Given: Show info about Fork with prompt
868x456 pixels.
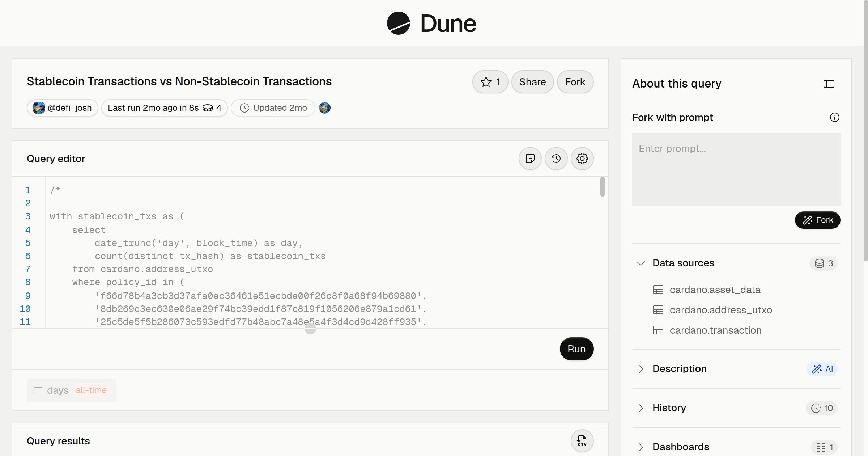Looking at the screenshot, I should 835,117.
